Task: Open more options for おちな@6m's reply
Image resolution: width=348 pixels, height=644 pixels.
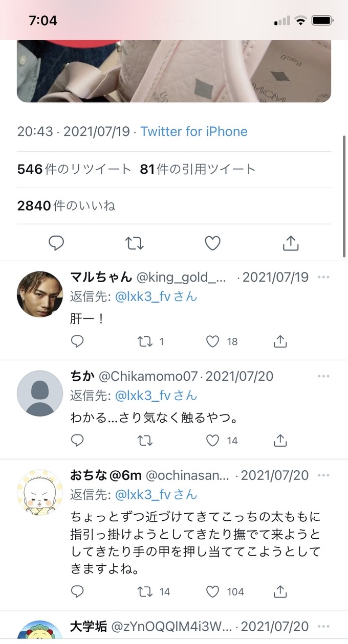Action: [x=323, y=475]
